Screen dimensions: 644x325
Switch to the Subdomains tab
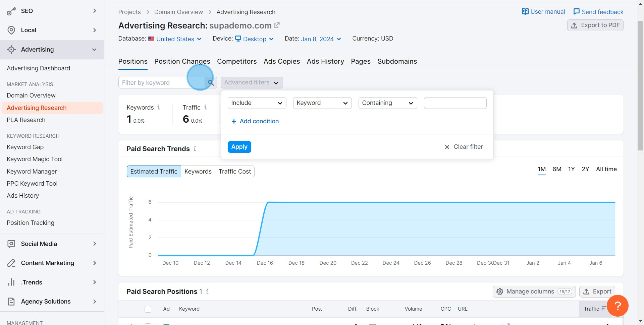pyautogui.click(x=397, y=61)
